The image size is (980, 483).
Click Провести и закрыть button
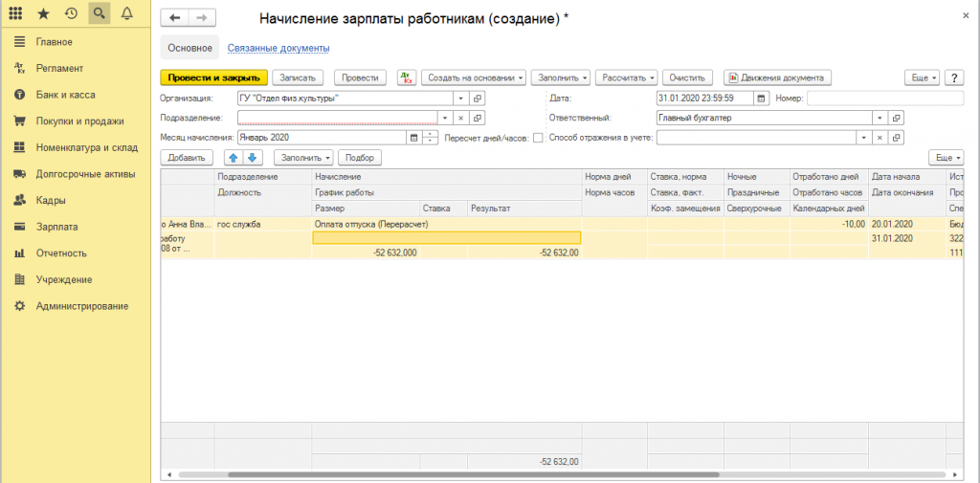[x=213, y=77]
